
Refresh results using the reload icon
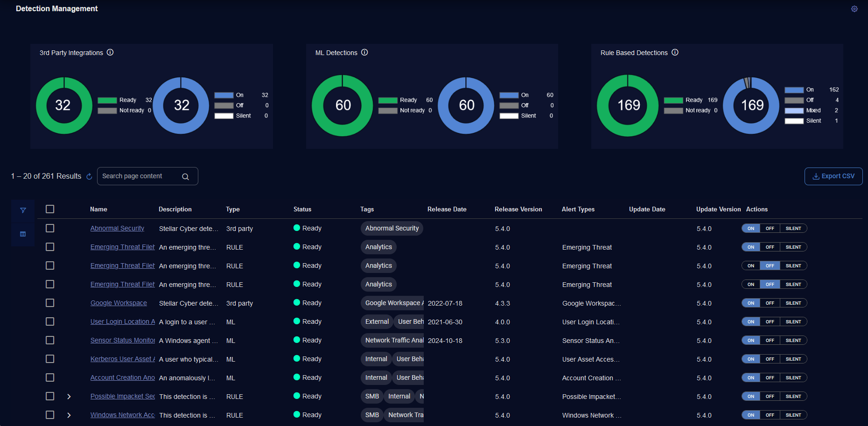point(89,176)
